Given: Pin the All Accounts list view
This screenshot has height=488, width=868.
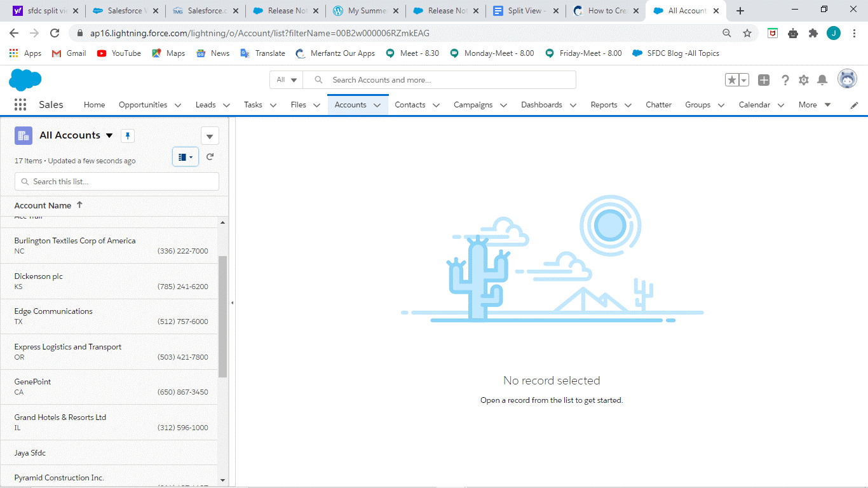Looking at the screenshot, I should (x=127, y=135).
